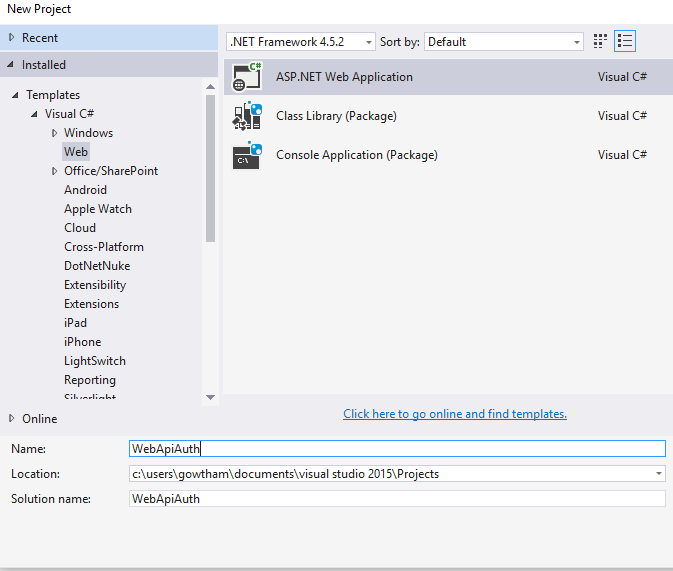Collapse the Installed section

point(11,65)
